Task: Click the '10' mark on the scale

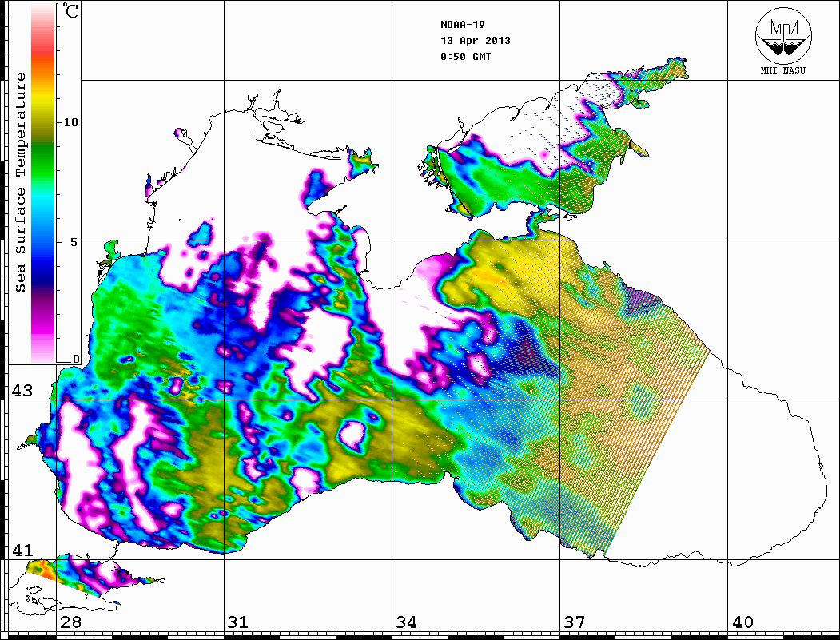Action: tap(70, 122)
